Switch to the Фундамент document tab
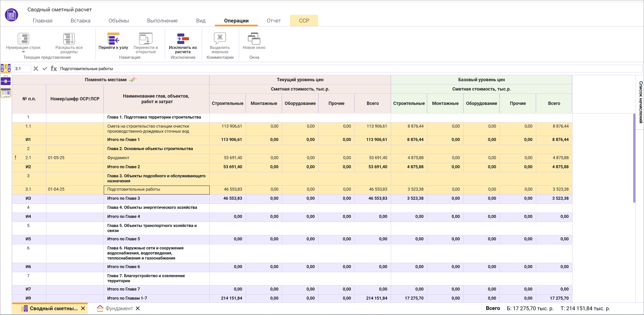 click(x=119, y=308)
